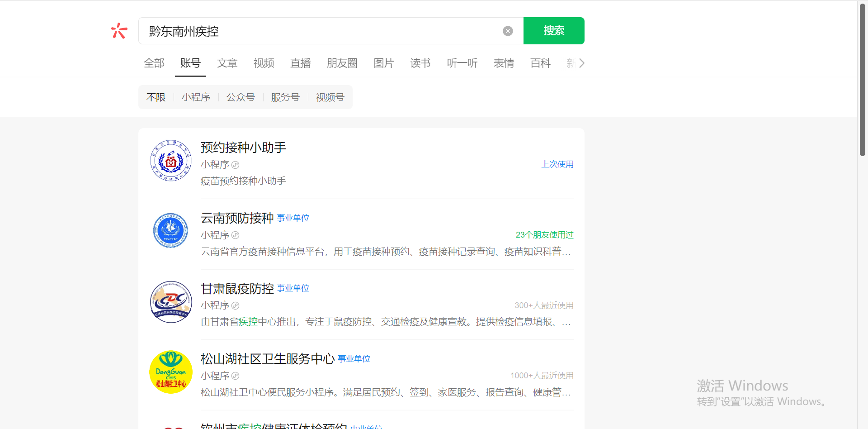Image resolution: width=868 pixels, height=429 pixels.
Task: Click the 事业单位 tag next to 松山湖社区卫生服务中心
Action: pos(354,359)
